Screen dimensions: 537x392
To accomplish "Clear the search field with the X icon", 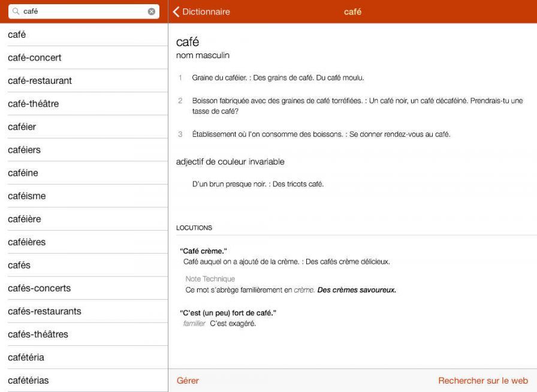I will [151, 11].
